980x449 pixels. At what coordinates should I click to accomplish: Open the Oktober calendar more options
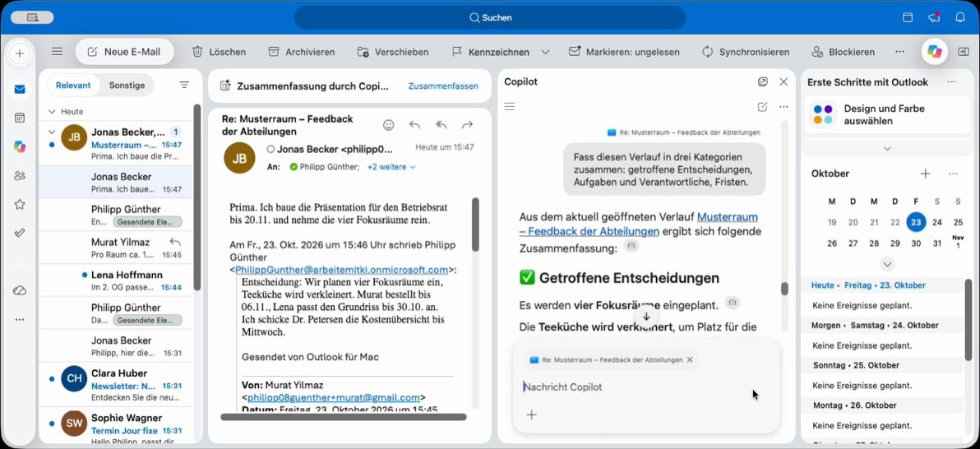point(953,174)
